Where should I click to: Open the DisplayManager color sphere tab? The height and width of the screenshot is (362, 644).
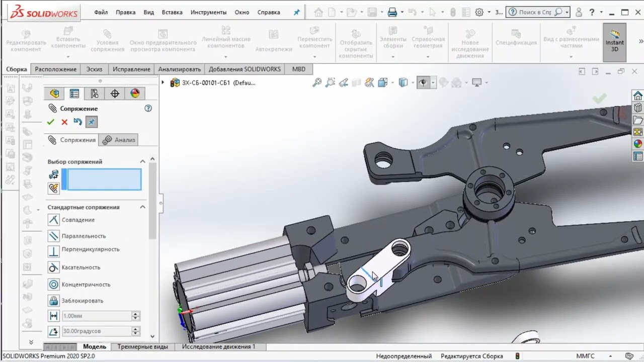(135, 94)
